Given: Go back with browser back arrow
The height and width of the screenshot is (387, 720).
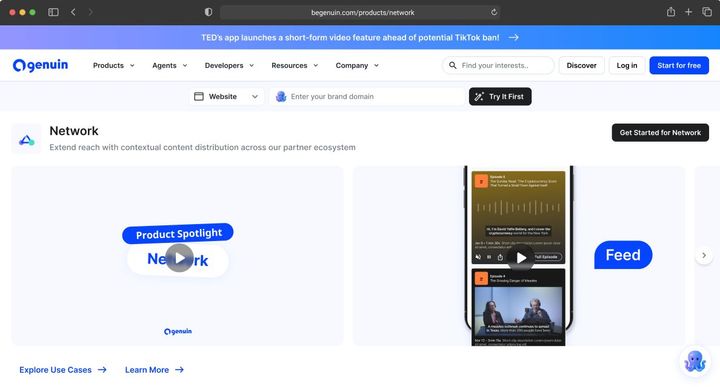Looking at the screenshot, I should [73, 12].
